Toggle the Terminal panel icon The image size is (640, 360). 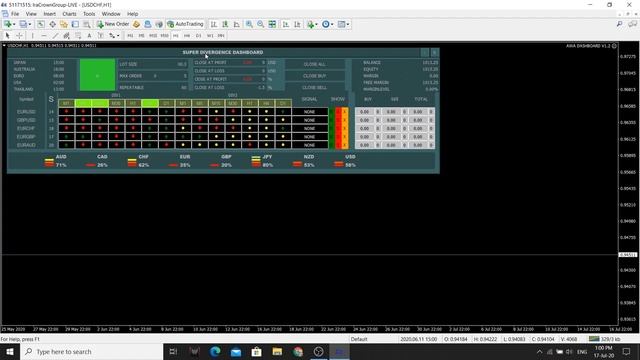coord(75,24)
